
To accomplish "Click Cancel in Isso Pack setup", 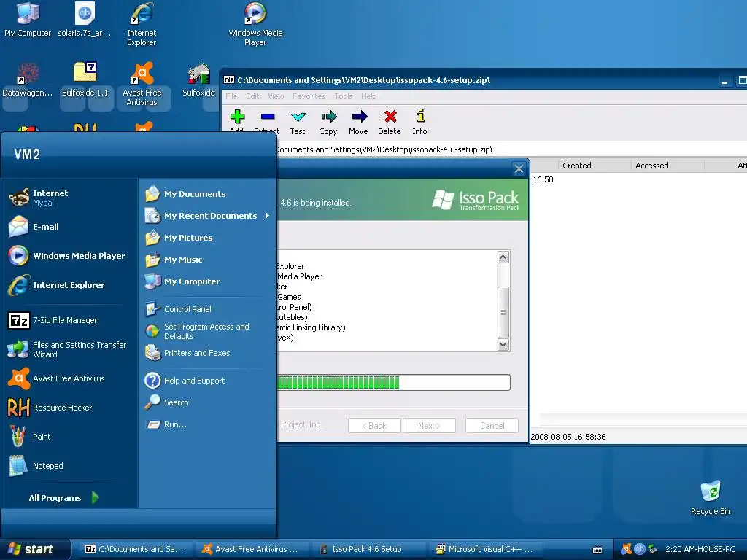I will pos(492,426).
